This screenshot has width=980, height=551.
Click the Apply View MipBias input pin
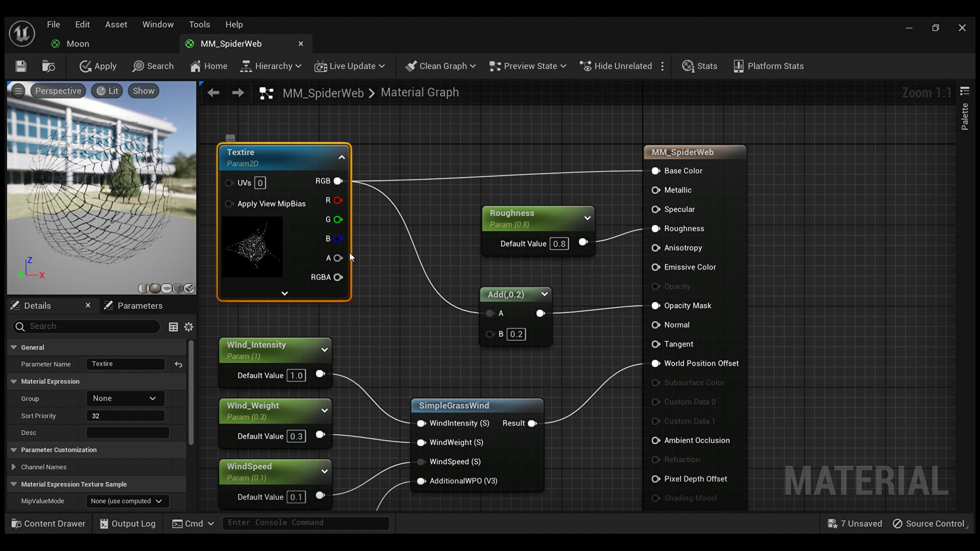[x=229, y=204]
